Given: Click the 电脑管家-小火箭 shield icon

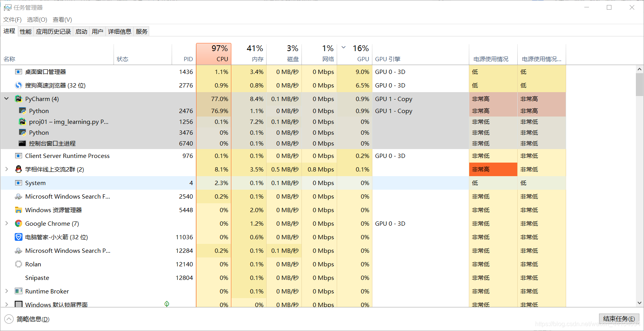Looking at the screenshot, I should pos(18,237).
